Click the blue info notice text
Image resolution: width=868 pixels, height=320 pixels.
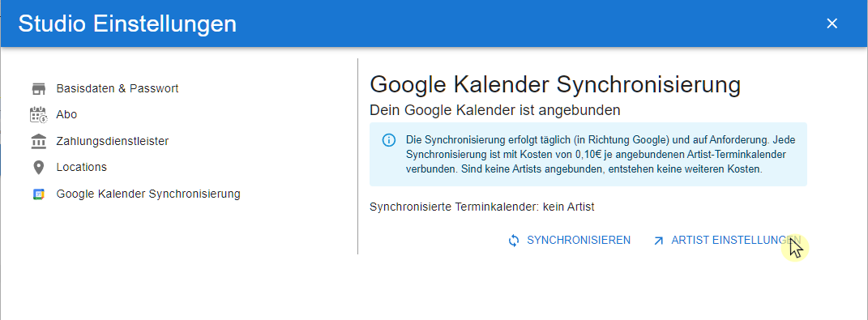(584, 154)
